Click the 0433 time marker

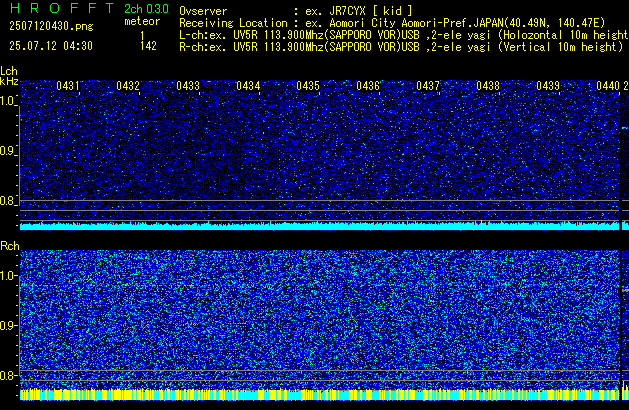pos(188,86)
